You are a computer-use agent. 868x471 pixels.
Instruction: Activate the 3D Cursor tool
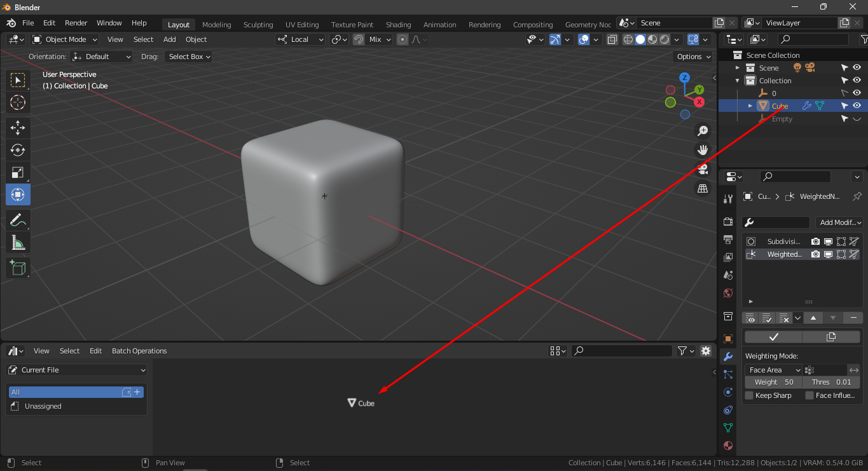click(18, 102)
